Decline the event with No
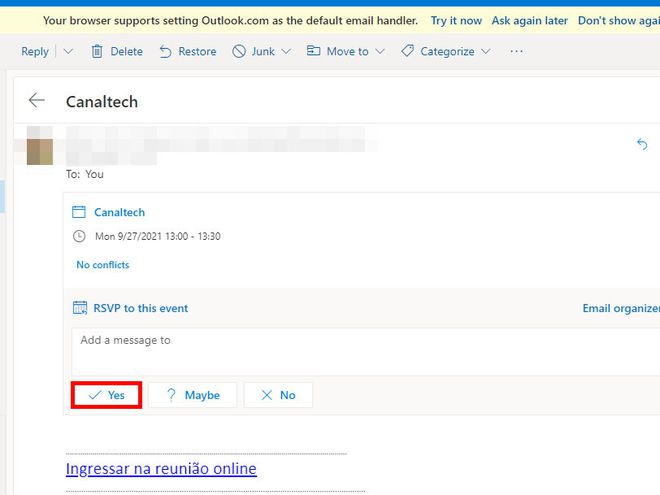The height and width of the screenshot is (495, 660). (x=278, y=395)
